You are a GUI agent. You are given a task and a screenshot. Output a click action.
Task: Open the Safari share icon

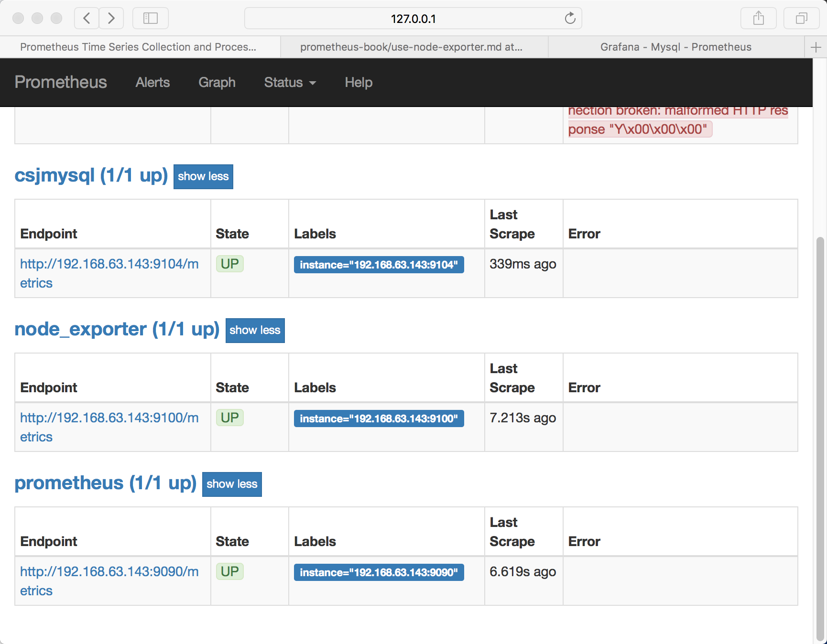[x=758, y=18]
